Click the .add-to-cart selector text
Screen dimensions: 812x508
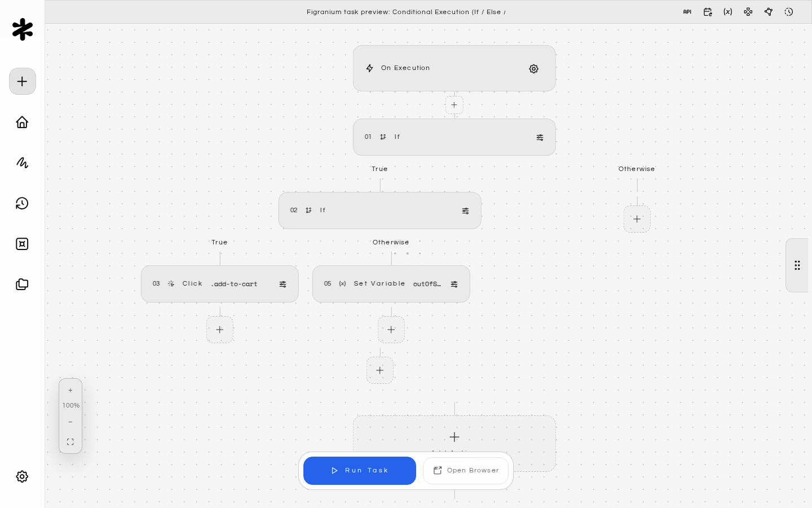point(234,284)
